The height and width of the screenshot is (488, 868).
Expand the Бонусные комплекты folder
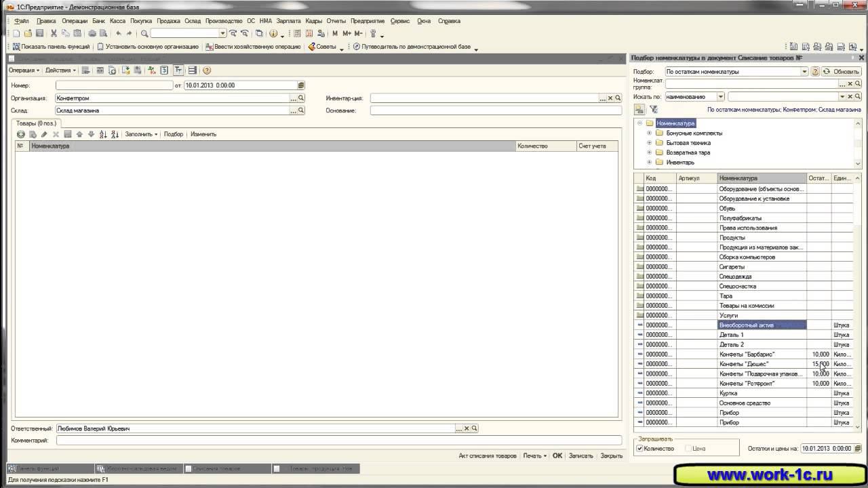[649, 133]
